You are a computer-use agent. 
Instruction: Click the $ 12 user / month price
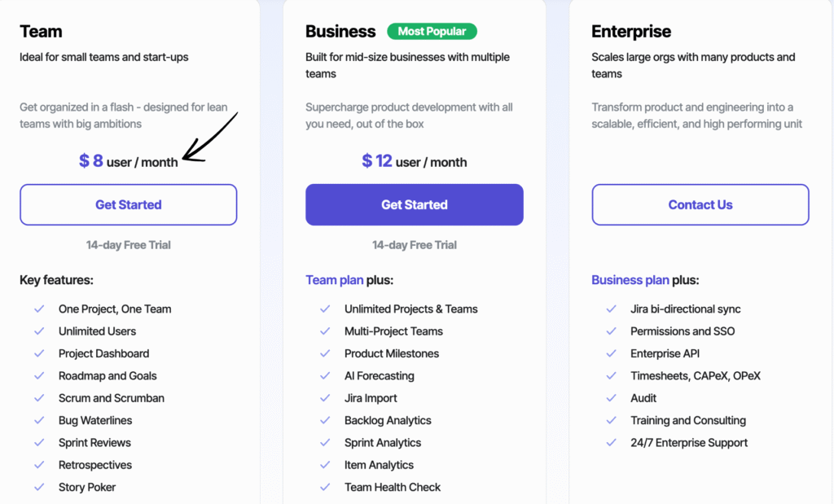pyautogui.click(x=415, y=161)
